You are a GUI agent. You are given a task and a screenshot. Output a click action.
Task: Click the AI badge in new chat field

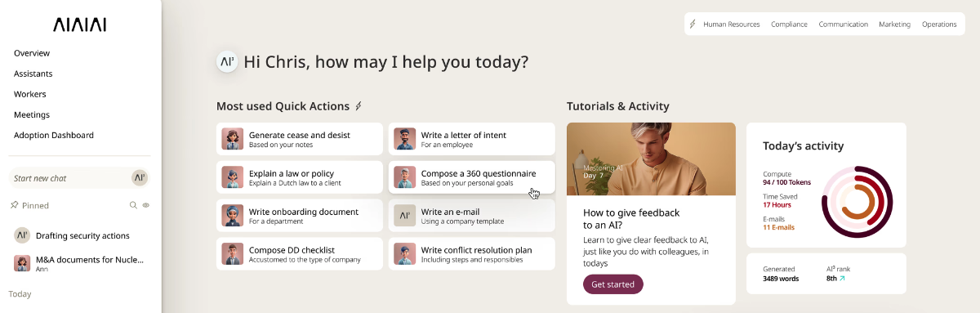(140, 177)
